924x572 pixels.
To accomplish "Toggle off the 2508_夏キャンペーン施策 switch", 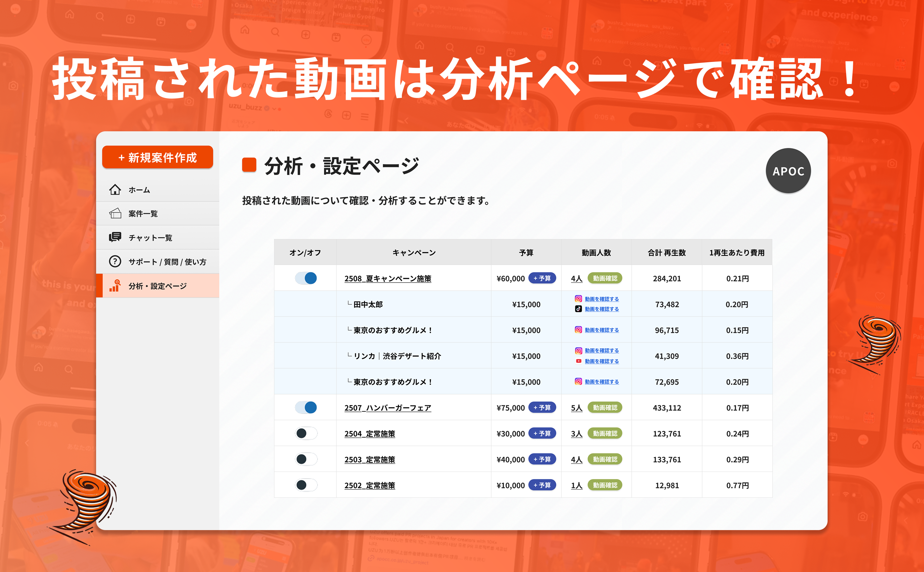I will [x=306, y=278].
